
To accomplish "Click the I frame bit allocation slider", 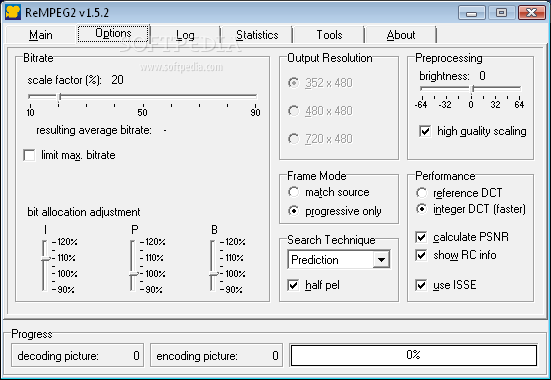I will coord(45,259).
